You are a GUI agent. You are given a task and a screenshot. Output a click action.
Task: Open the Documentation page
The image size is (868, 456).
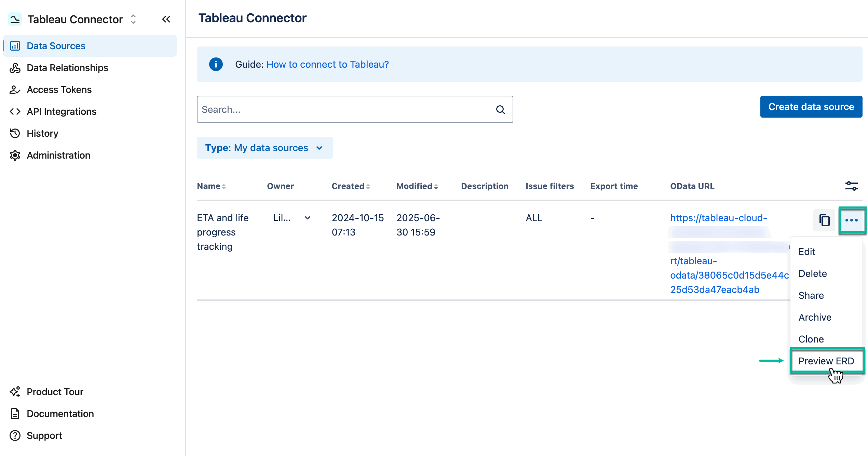pos(60,413)
